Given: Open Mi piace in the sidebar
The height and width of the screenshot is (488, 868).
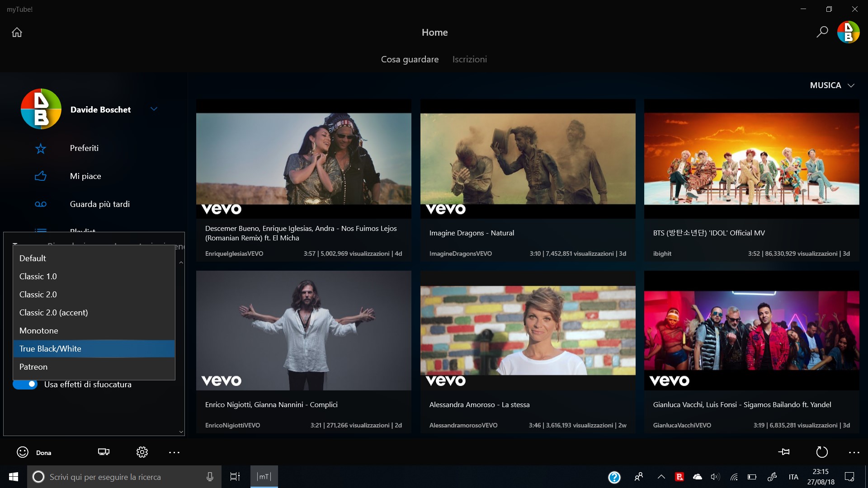Looking at the screenshot, I should 85,176.
